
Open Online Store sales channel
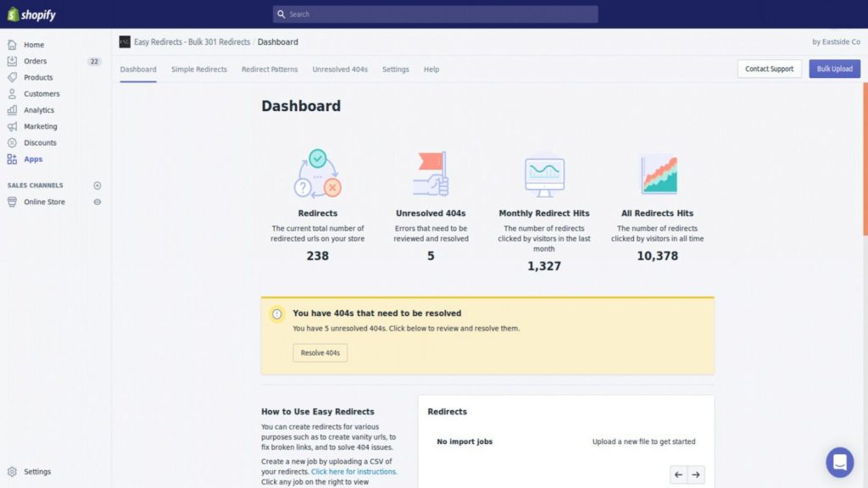[44, 202]
